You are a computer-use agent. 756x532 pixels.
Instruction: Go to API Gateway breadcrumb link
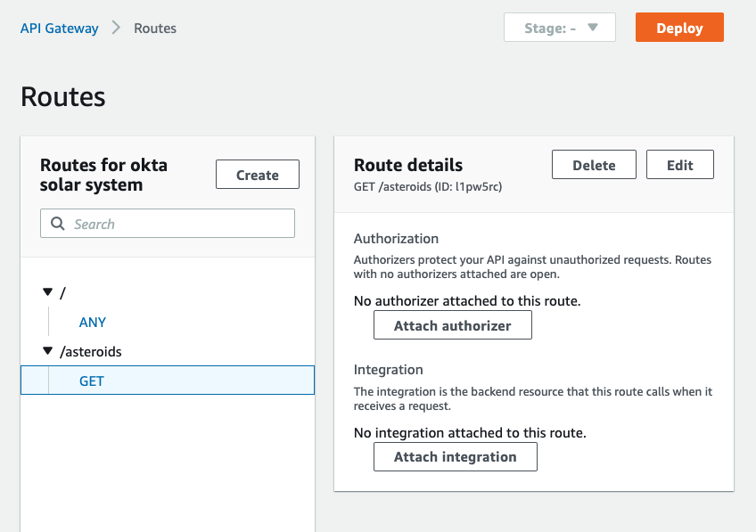click(60, 29)
